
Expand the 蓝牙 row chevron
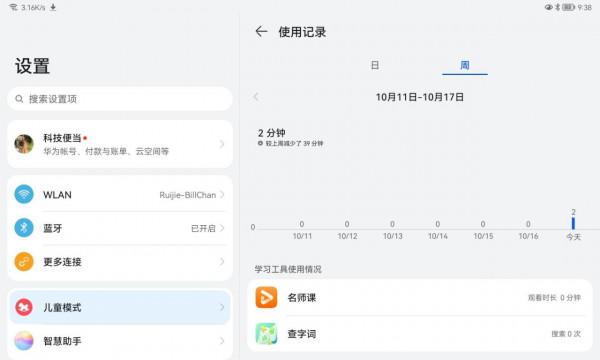[x=222, y=228]
